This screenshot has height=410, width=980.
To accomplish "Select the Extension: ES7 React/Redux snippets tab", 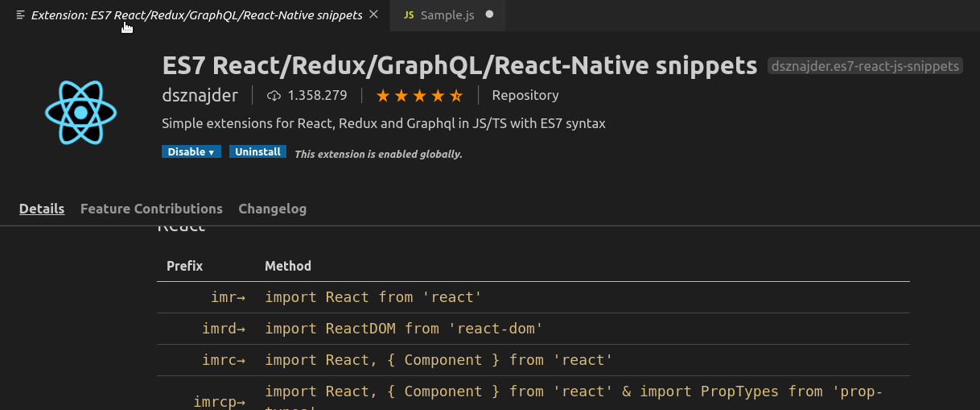I will click(x=196, y=15).
